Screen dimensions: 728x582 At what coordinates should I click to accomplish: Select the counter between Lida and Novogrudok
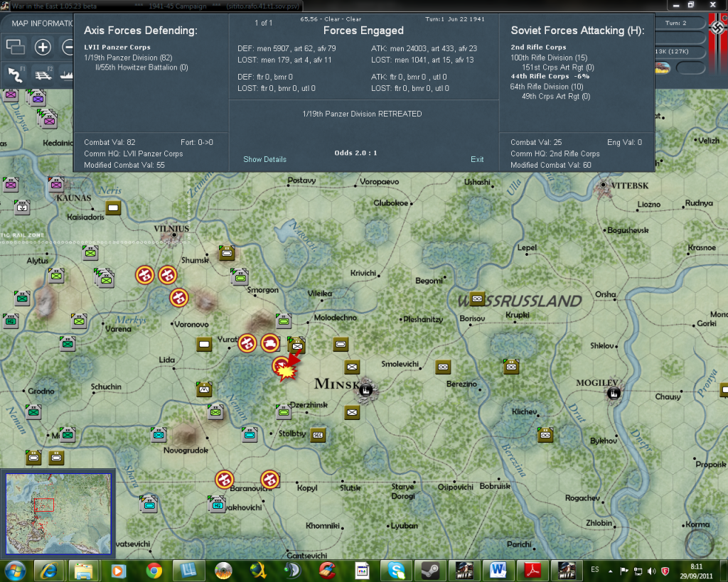pos(204,389)
